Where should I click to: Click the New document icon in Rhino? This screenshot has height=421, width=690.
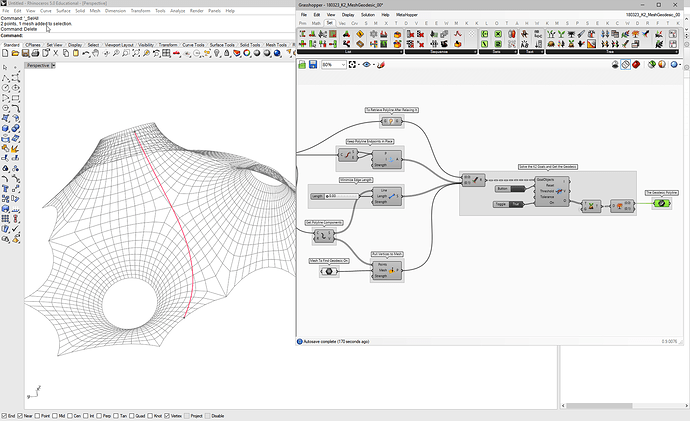(5, 54)
